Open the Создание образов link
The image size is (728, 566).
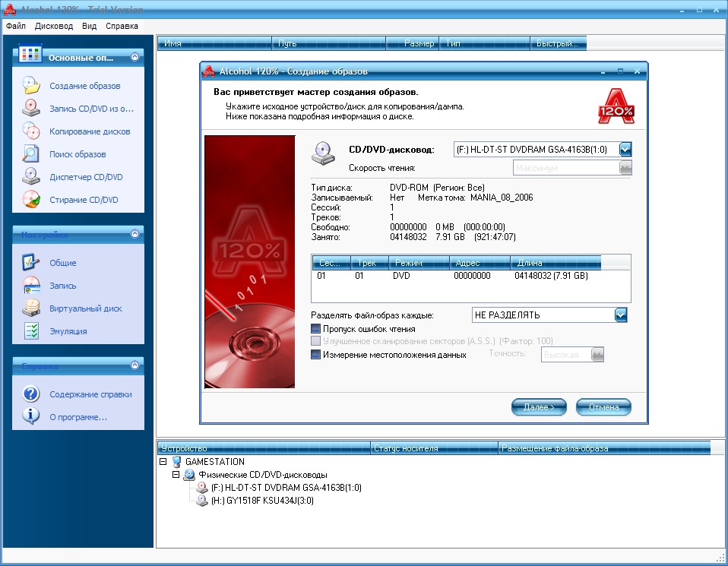click(85, 86)
